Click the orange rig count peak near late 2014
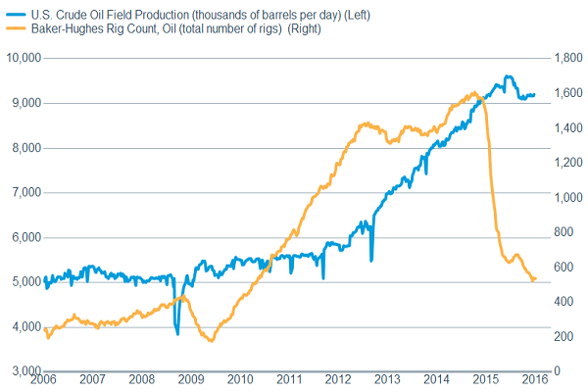This screenshot has width=588, height=392. pos(474,93)
